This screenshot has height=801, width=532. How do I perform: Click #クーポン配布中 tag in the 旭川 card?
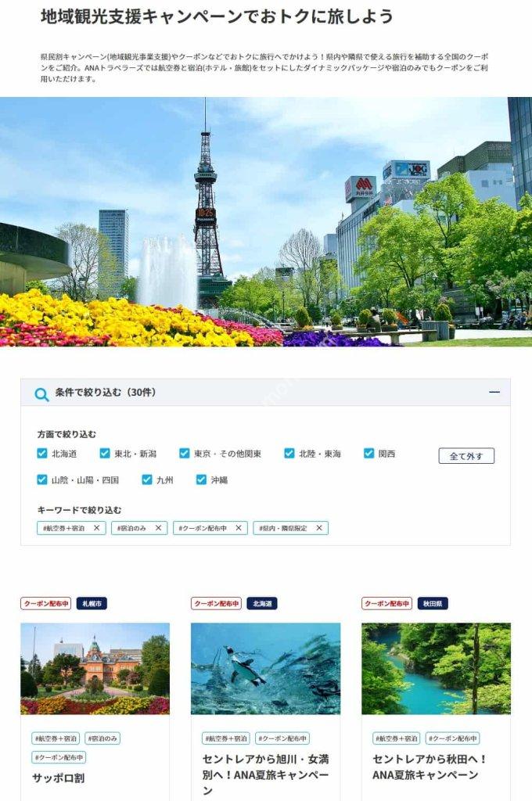pyautogui.click(x=282, y=738)
